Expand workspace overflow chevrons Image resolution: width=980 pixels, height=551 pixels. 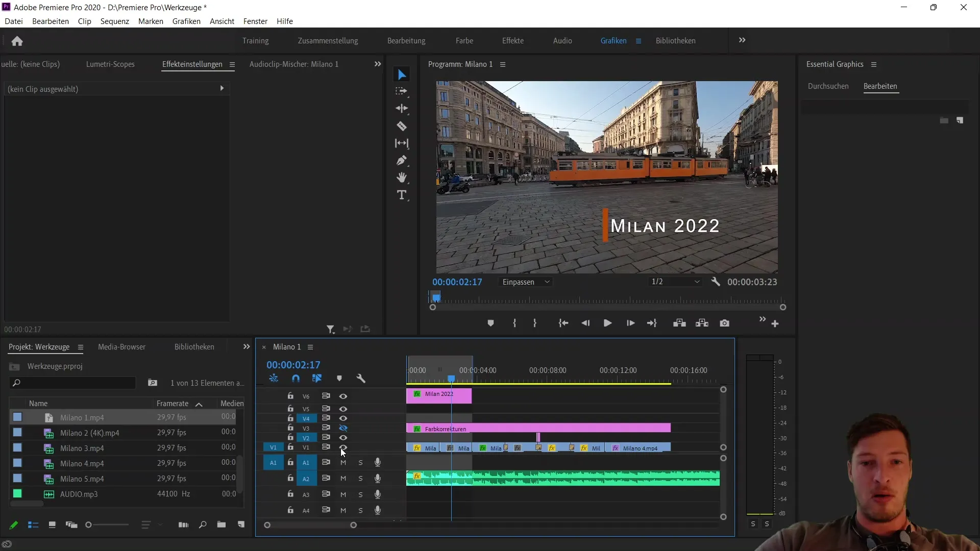coord(742,40)
